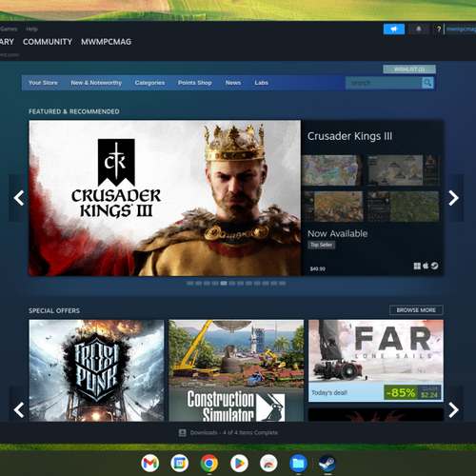The width and height of the screenshot is (476, 476).
Task: Click the Windows platform icon
Action: click(417, 266)
